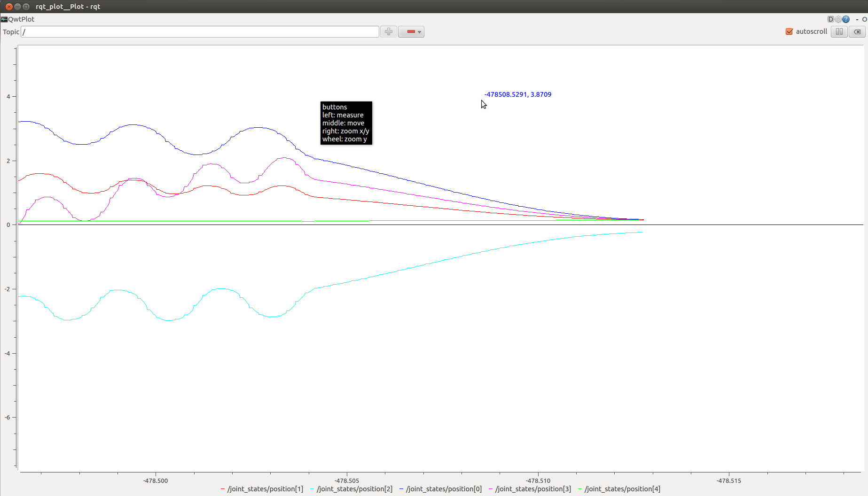The image size is (868, 496).
Task: Close the rqt window with red button
Action: (9, 7)
